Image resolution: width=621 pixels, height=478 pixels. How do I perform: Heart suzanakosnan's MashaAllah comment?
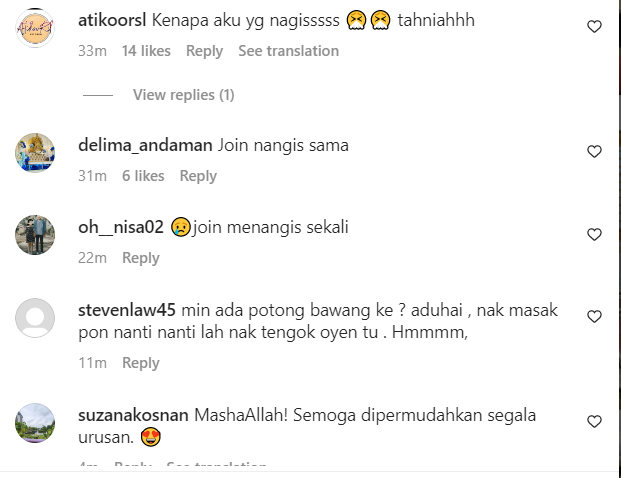pyautogui.click(x=594, y=421)
